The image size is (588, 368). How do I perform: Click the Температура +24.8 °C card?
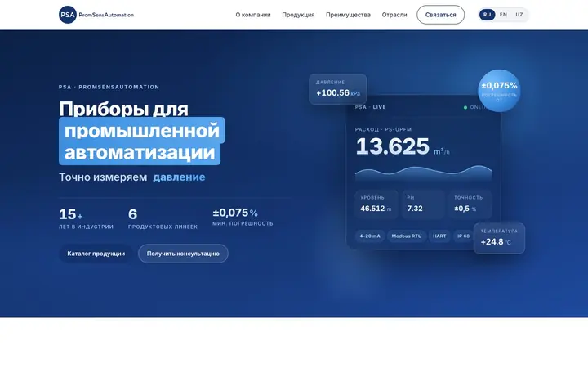coord(499,238)
